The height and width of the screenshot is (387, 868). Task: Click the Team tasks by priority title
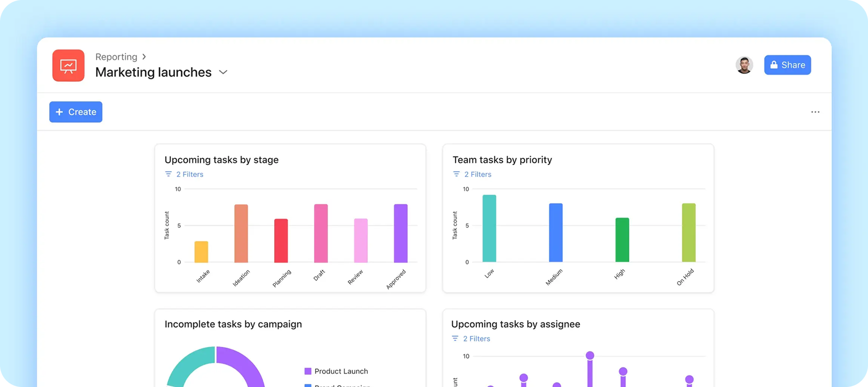point(502,160)
